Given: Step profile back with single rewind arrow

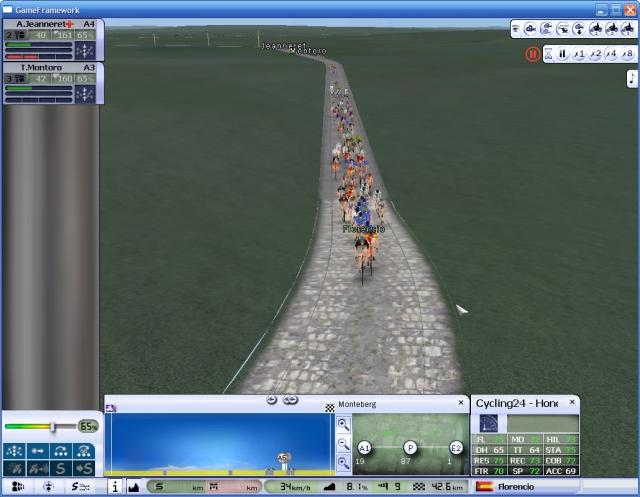Looking at the screenshot, I should [272, 400].
